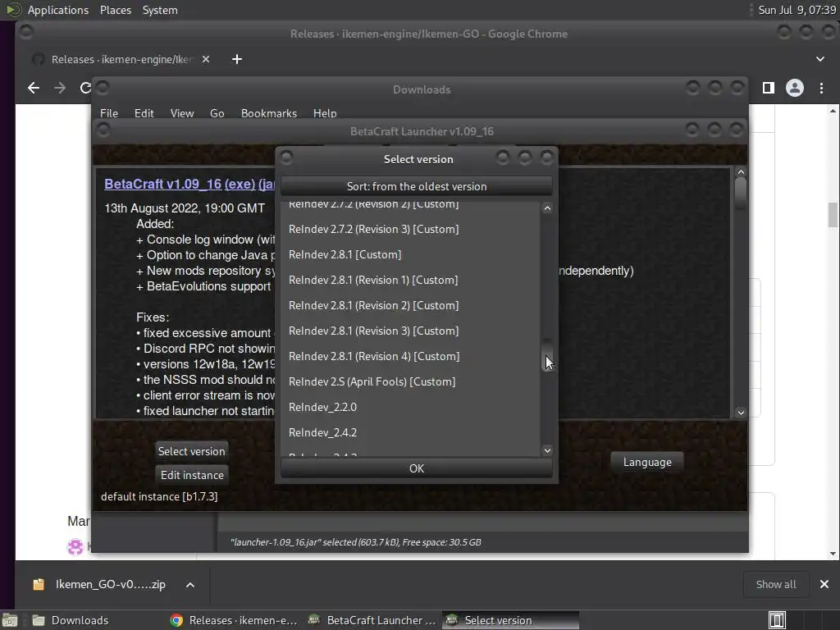The image size is (840, 630).
Task: Click the Sort: from the oldest version button
Action: (416, 186)
